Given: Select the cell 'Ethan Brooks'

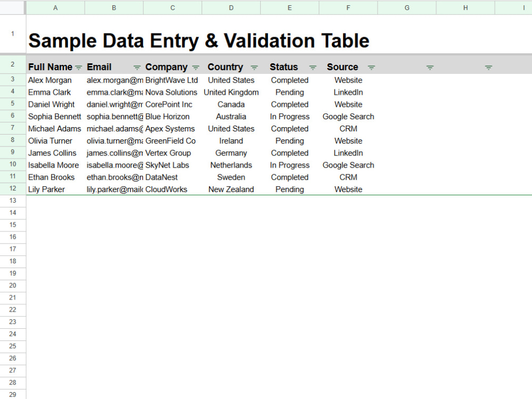Looking at the screenshot, I should click(55, 178).
